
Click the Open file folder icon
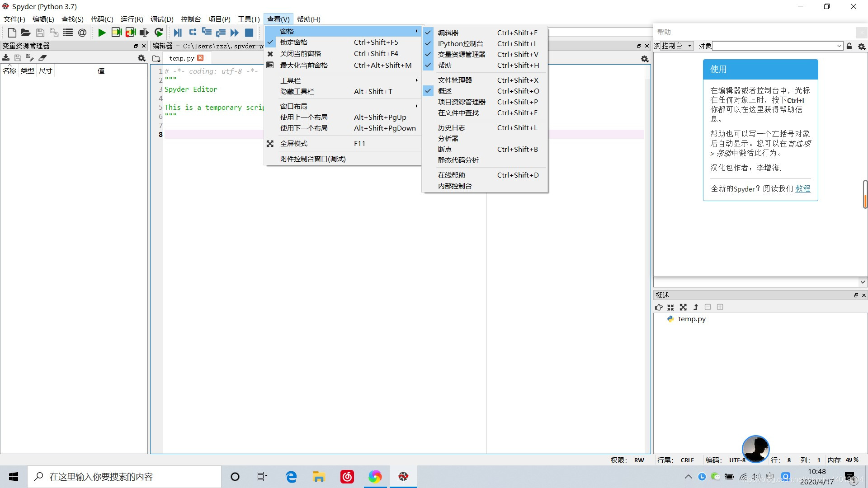click(25, 33)
